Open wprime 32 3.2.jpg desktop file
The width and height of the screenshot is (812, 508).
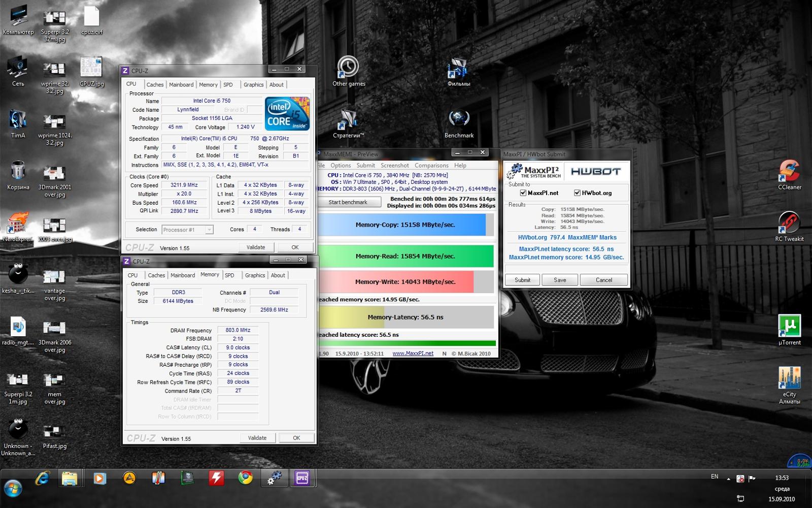pos(54,76)
